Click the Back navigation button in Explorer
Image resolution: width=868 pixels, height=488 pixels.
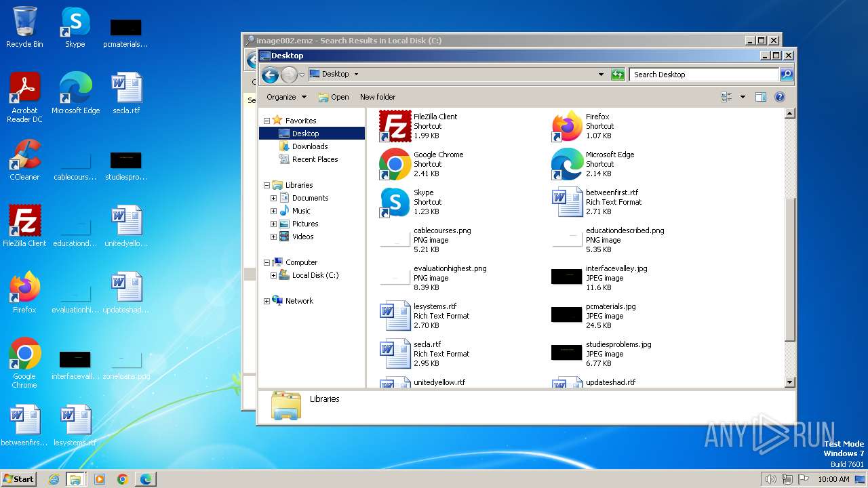click(270, 75)
